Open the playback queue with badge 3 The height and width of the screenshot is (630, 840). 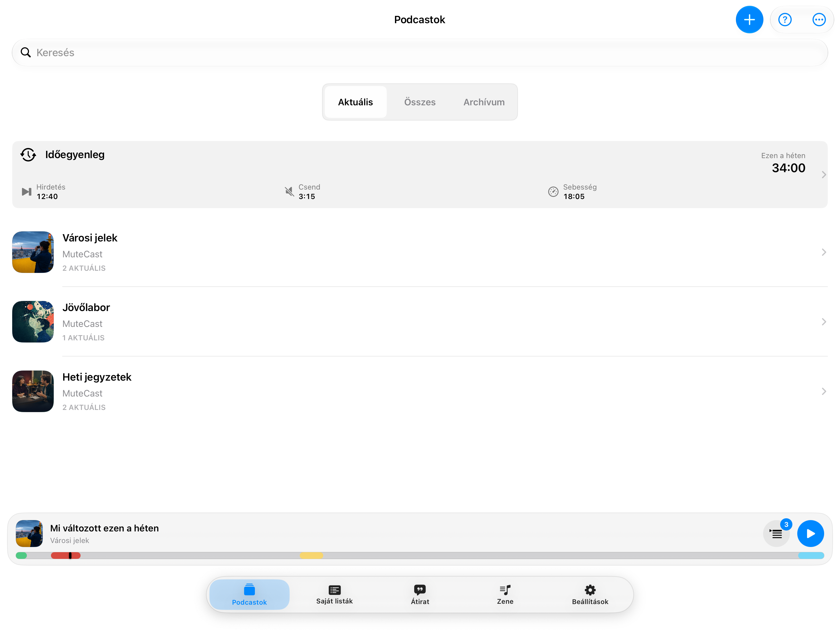click(x=777, y=533)
